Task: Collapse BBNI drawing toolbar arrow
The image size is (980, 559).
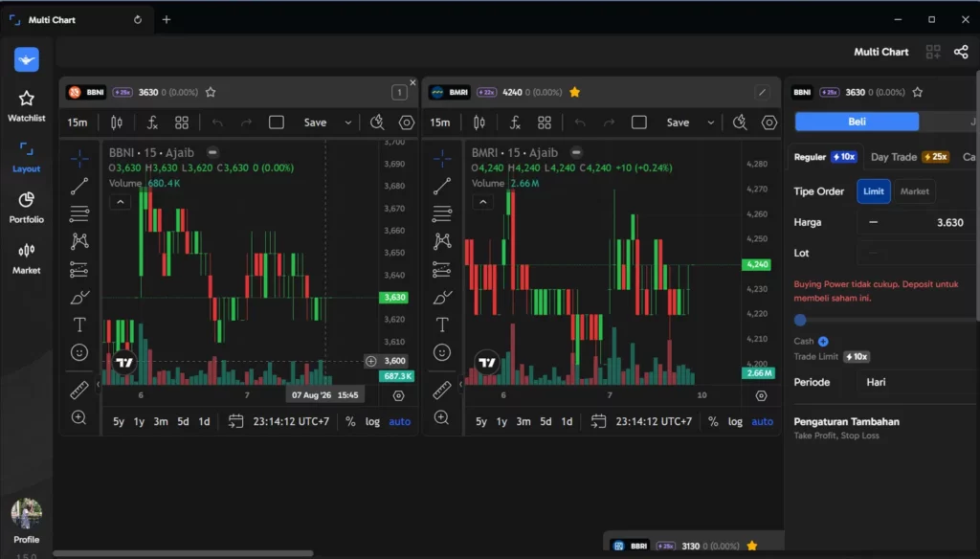Action: pyautogui.click(x=99, y=384)
